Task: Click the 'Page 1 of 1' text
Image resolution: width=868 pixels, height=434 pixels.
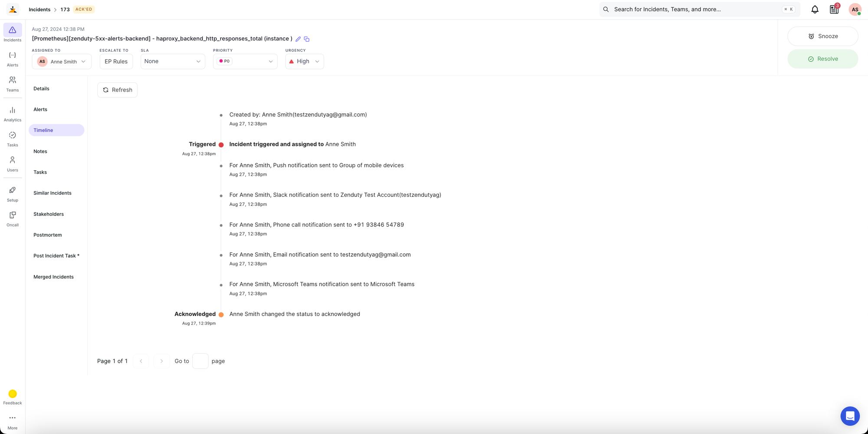Action: [x=112, y=361]
